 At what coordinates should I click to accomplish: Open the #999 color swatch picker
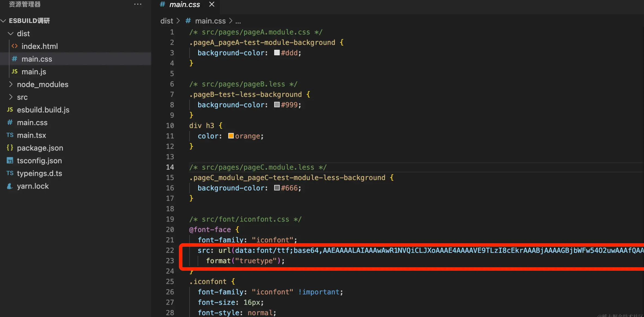pyautogui.click(x=277, y=104)
